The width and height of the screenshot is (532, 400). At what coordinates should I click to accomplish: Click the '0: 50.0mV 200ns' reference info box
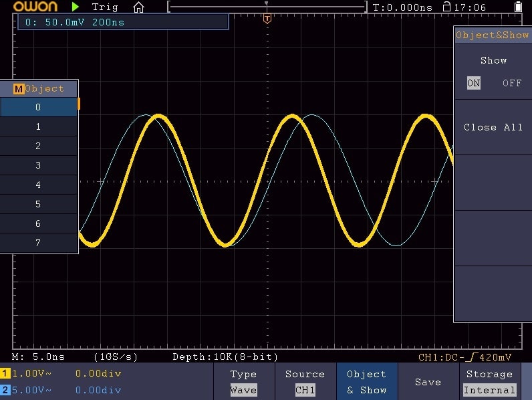123,22
